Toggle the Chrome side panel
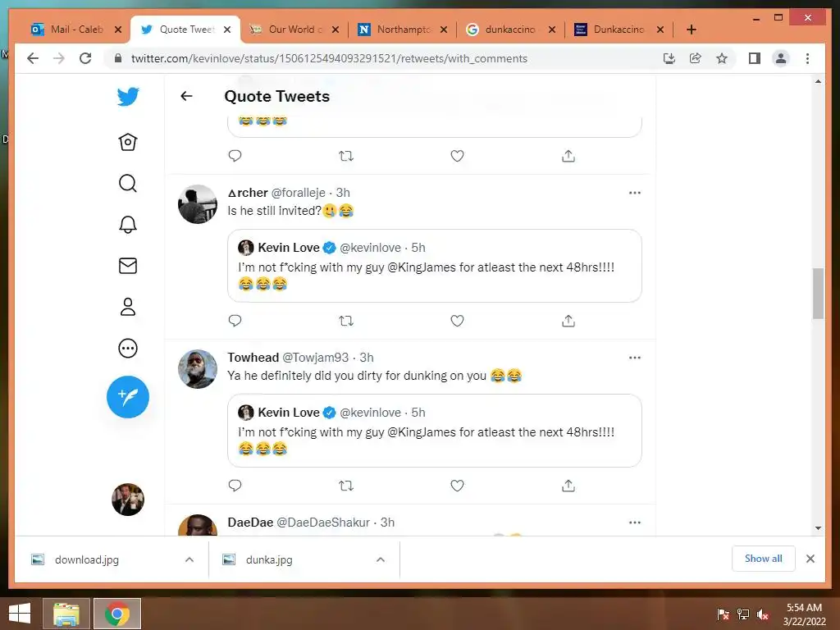Screen dimensions: 840x630 (755, 58)
